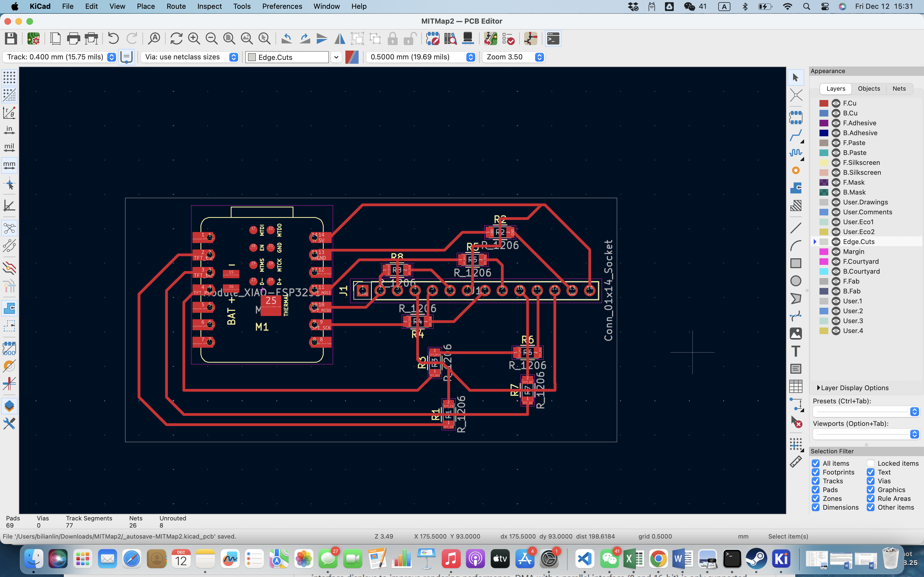Screen dimensions: 924x577
Task: Switch units to inches
Action: (10, 129)
